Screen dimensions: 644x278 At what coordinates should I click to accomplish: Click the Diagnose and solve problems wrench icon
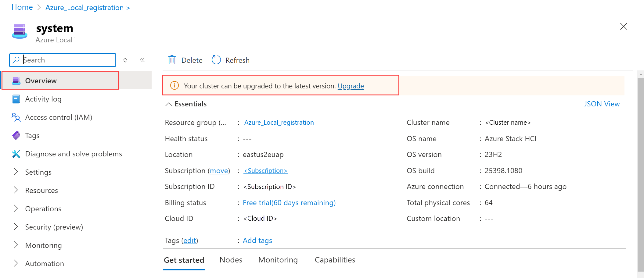pyautogui.click(x=16, y=154)
